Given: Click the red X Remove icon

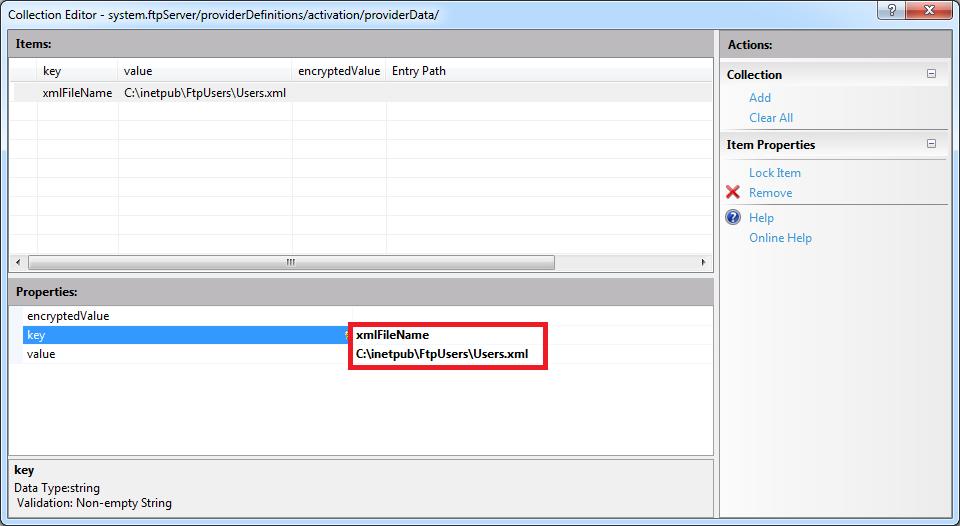Looking at the screenshot, I should (733, 193).
